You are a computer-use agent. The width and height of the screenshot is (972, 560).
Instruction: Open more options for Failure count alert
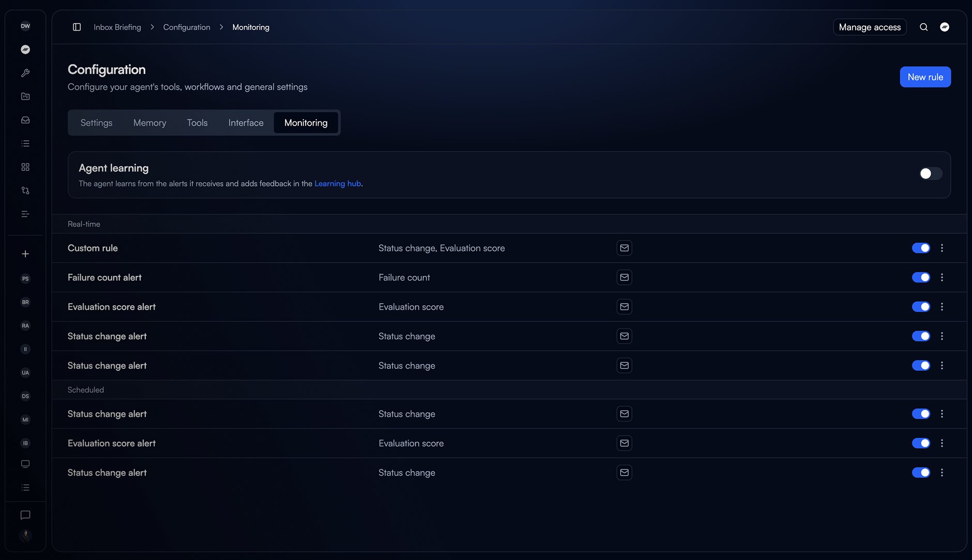(942, 277)
